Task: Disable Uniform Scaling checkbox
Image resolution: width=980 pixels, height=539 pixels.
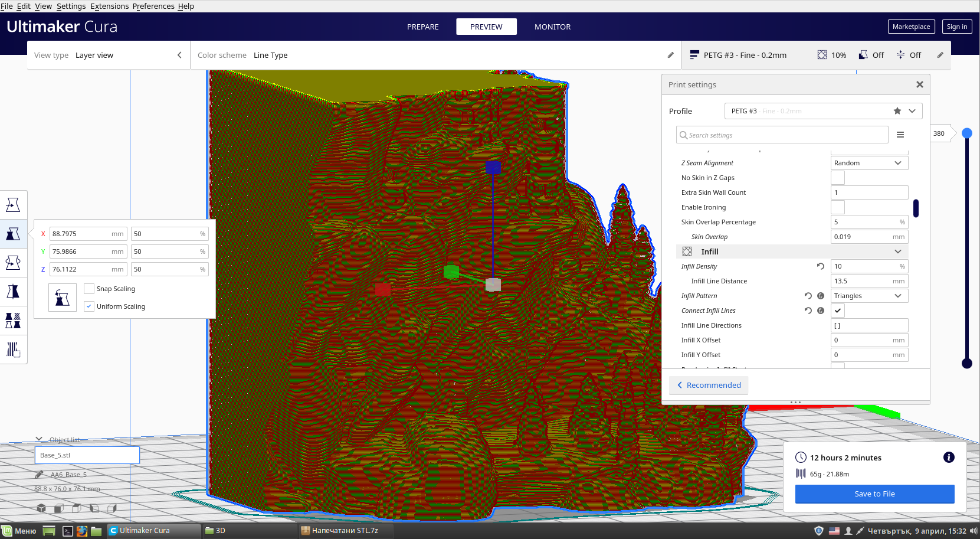Action: (x=89, y=306)
